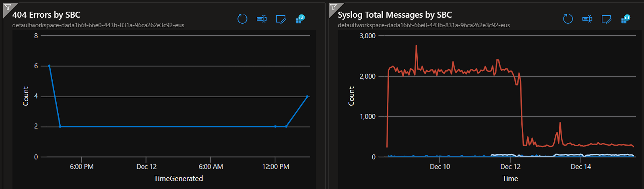Viewport: 644px width, 189px height.
Task: Click the Dec 14 axis label
Action: click(581, 167)
